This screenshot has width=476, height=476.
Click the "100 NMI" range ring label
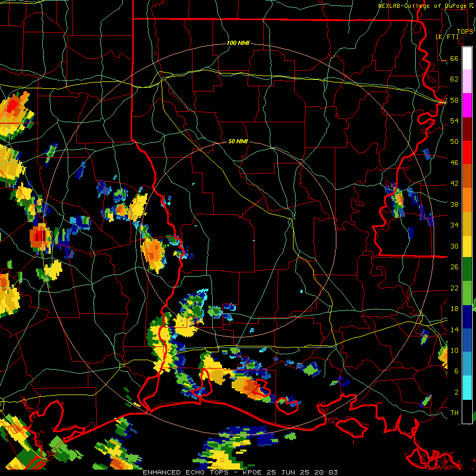click(238, 43)
